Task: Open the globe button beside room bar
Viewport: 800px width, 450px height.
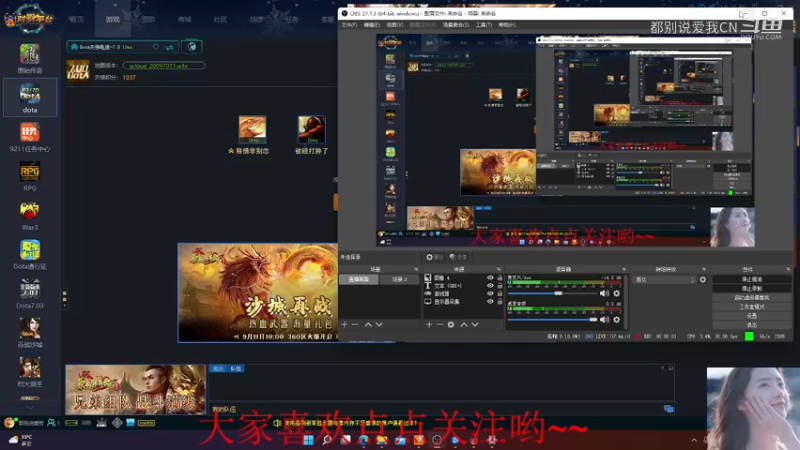Action: [x=192, y=47]
